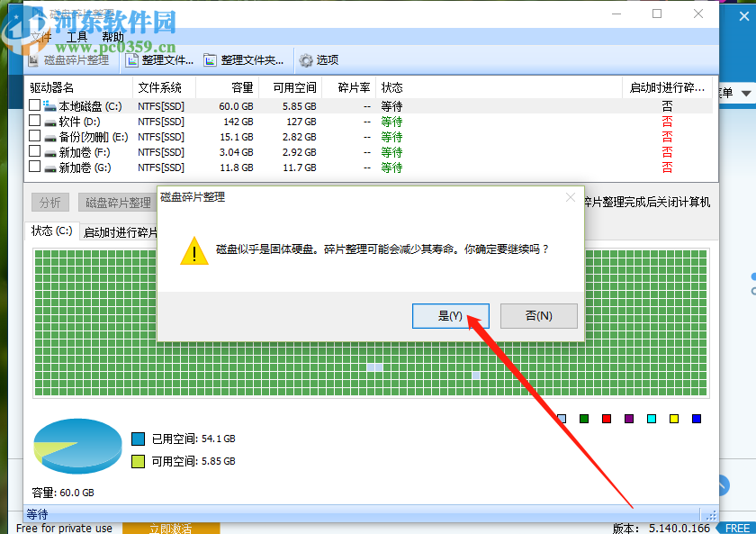Viewport: 756px width, 534px height.
Task: Tick checkbox for 新加卷 (G:)
Action: 34,167
